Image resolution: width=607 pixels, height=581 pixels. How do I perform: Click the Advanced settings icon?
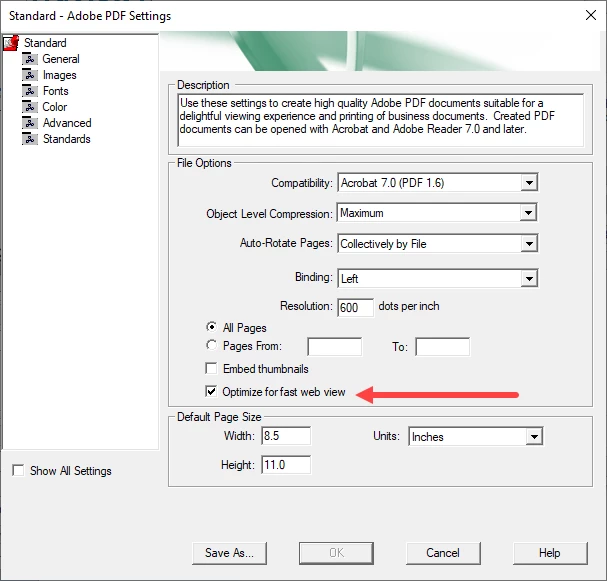(x=30, y=123)
